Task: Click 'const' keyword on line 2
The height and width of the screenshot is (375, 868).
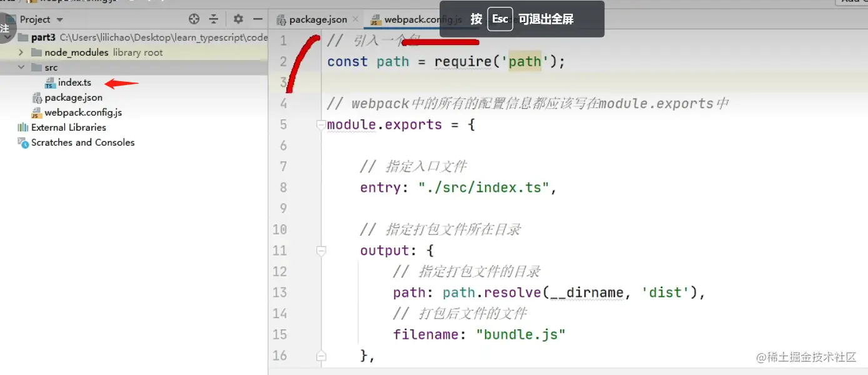Action: 347,61
